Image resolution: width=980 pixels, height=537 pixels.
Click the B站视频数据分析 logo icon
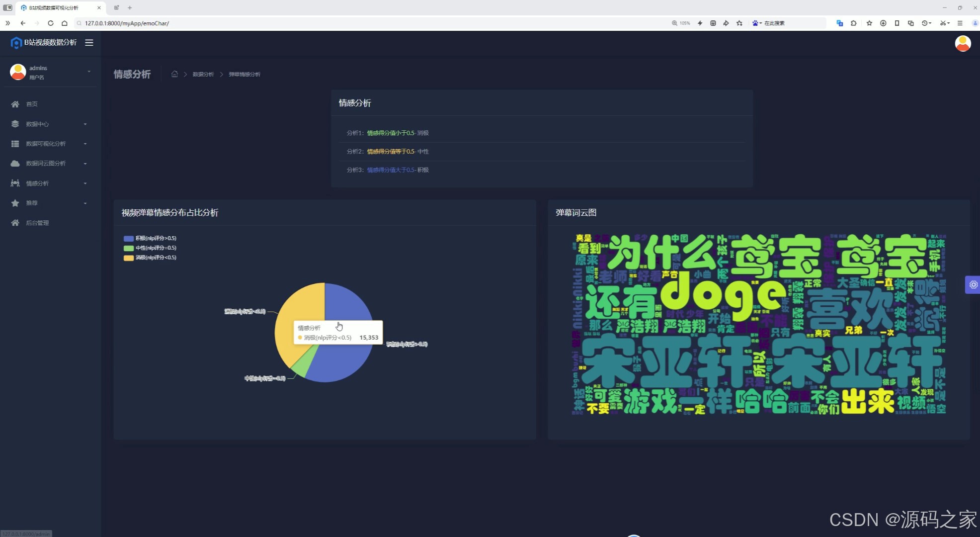(16, 43)
